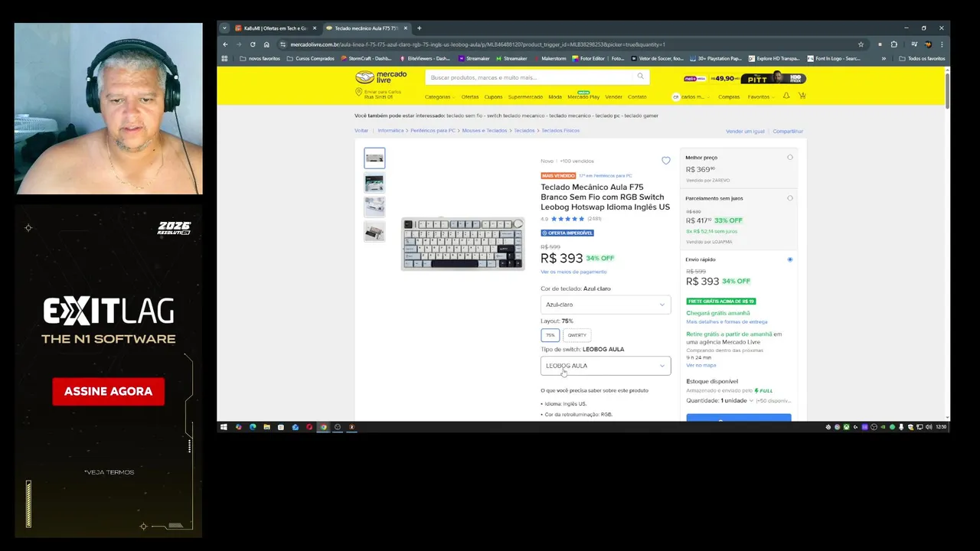Open Mercado Play in the navigation

click(583, 97)
